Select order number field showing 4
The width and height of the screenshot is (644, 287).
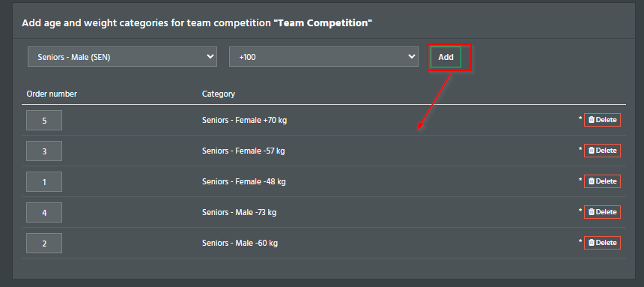tap(44, 213)
